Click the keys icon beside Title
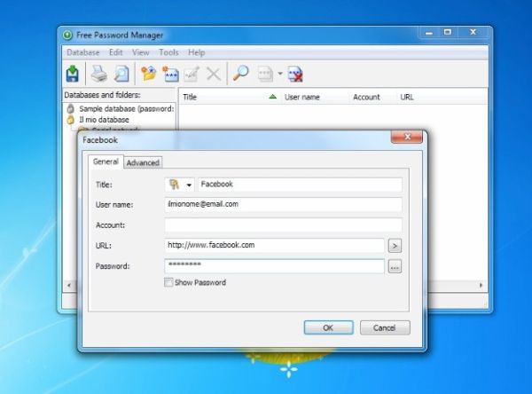The height and width of the screenshot is (394, 532). pos(175,185)
